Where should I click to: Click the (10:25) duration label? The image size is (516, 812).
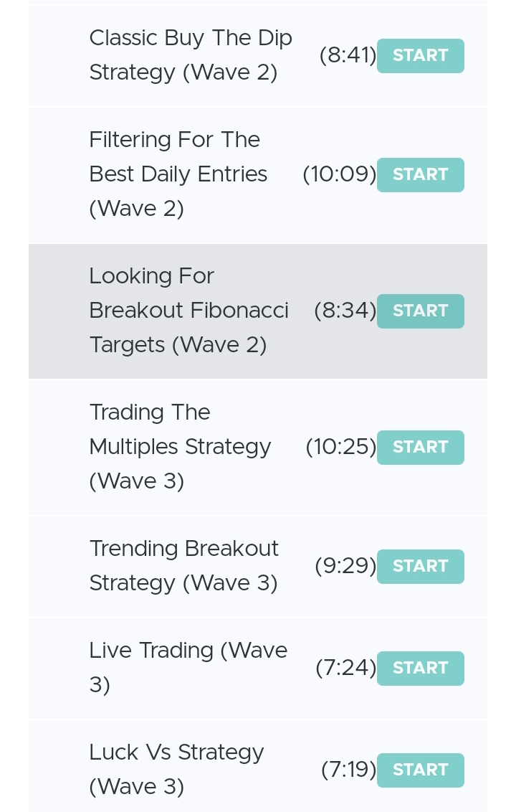coord(341,446)
